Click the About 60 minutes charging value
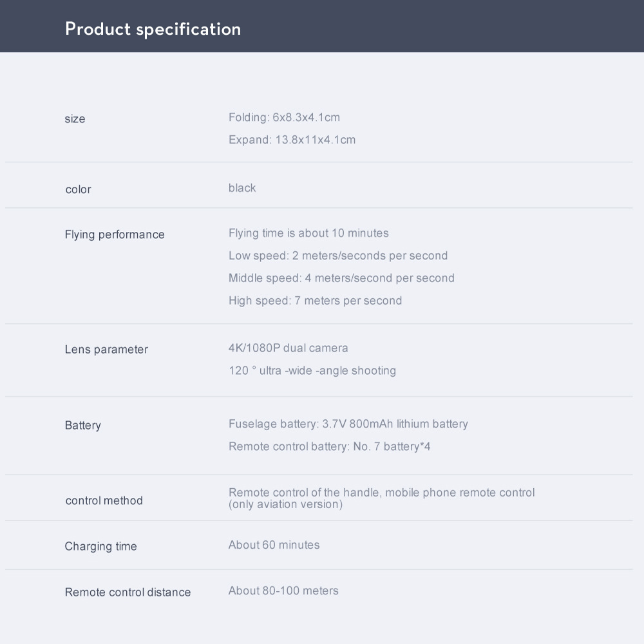This screenshot has height=644, width=644. coord(274,545)
